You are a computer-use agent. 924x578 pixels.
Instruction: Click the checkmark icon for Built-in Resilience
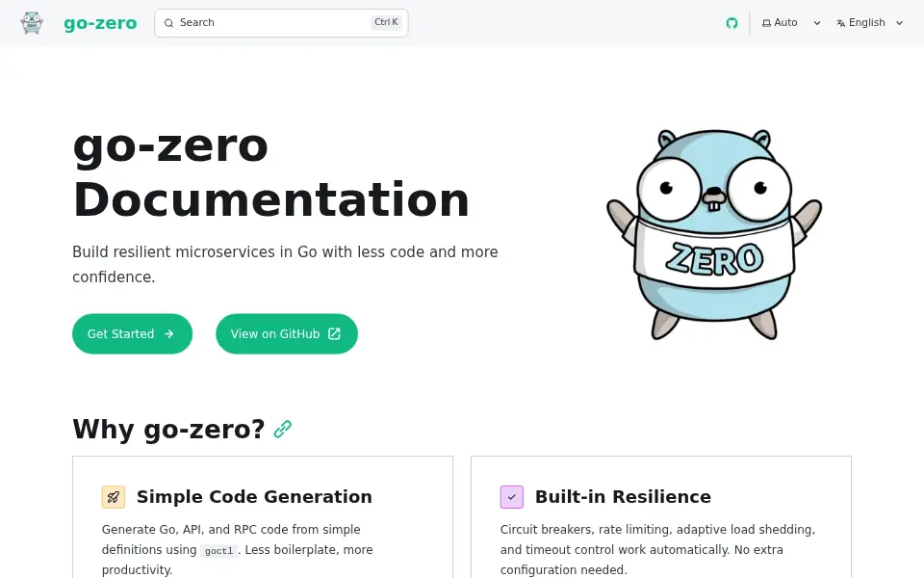[x=511, y=497]
